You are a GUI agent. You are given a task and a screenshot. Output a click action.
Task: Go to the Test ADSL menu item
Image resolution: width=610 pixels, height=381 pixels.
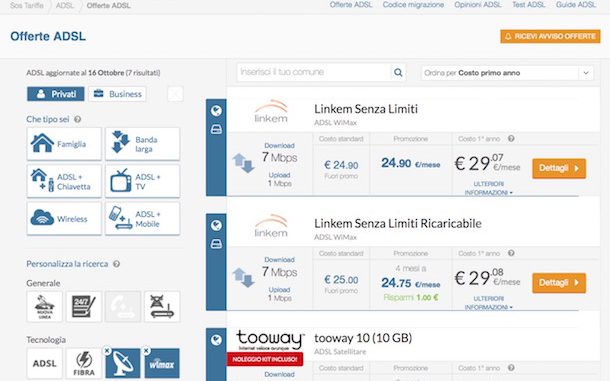tap(528, 5)
